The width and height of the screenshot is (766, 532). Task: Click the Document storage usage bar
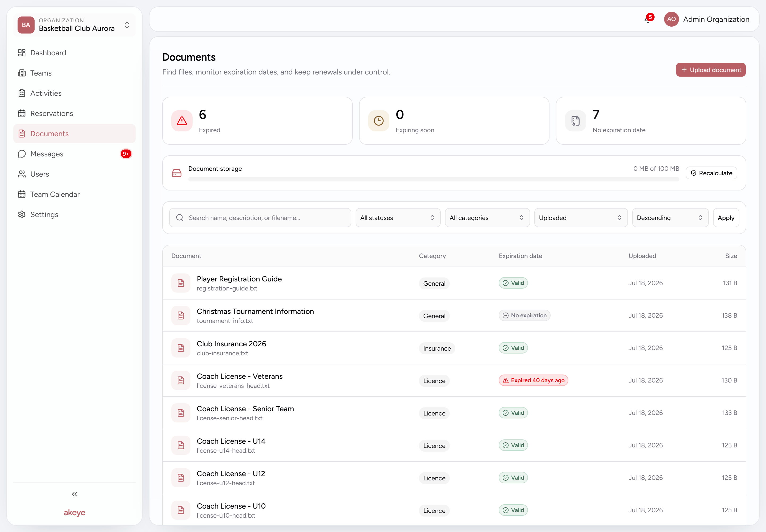(433, 179)
